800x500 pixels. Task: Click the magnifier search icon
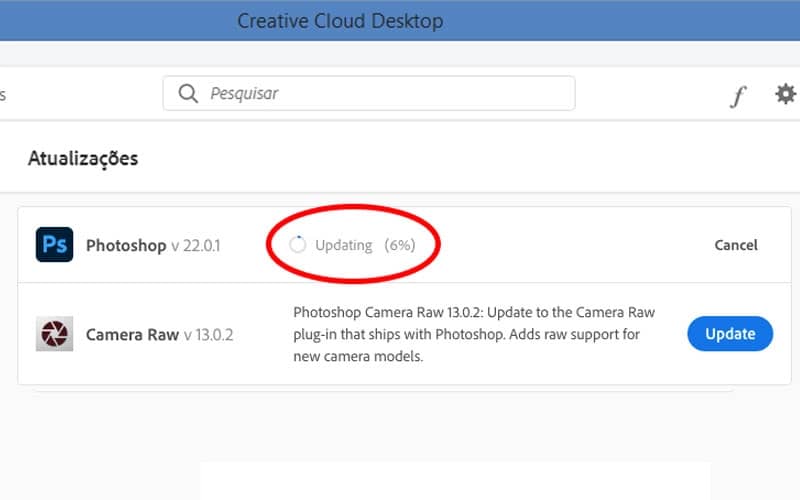[188, 93]
